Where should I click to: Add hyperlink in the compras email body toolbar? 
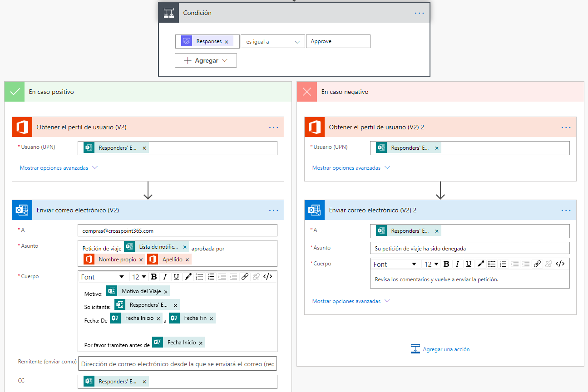[245, 277]
